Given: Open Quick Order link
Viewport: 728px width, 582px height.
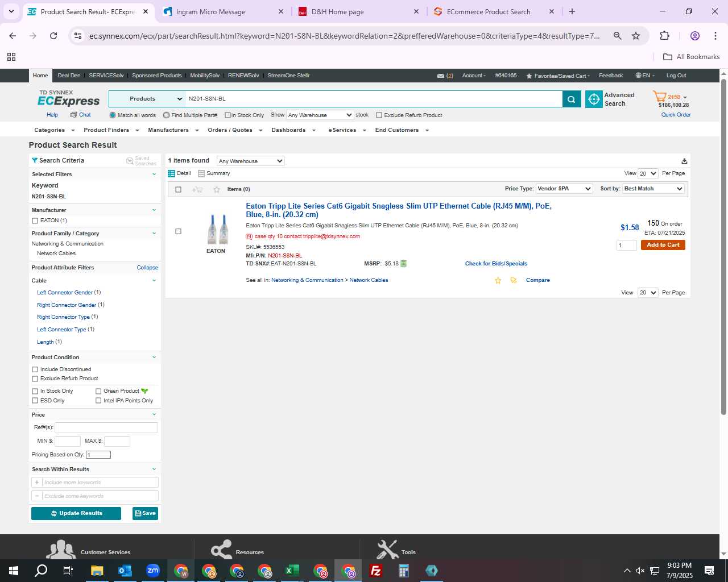Looking at the screenshot, I should [x=676, y=115].
